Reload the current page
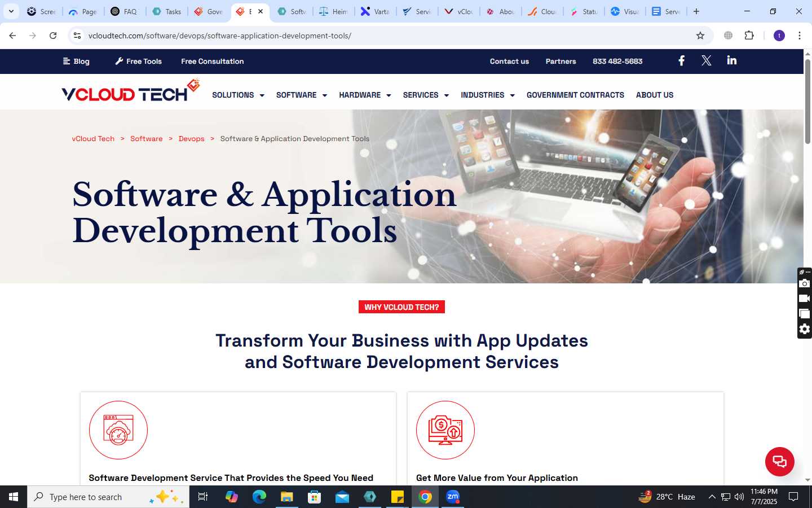This screenshot has width=812, height=508. [x=53, y=36]
